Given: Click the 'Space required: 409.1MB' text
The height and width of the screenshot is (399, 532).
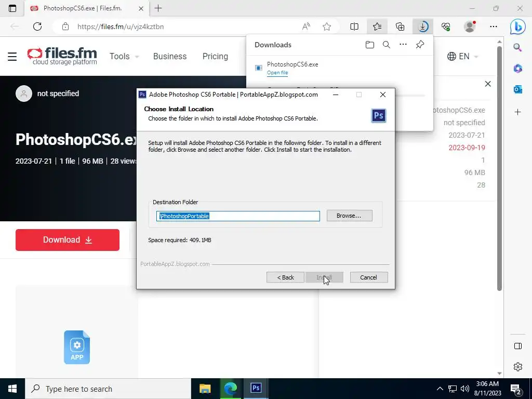Looking at the screenshot, I should point(179,240).
